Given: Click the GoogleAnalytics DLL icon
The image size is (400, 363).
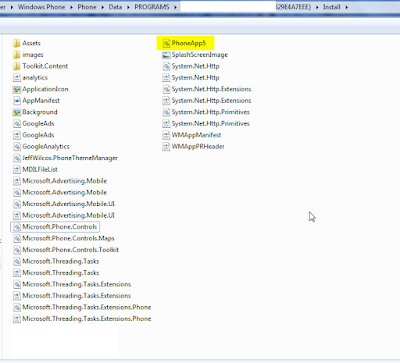Looking at the screenshot, I should (17, 146).
